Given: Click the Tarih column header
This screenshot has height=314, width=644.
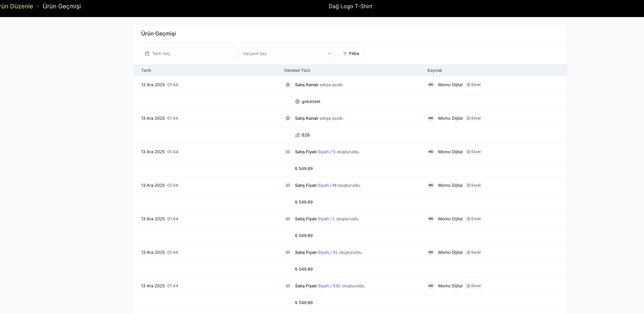Looking at the screenshot, I should [x=146, y=70].
